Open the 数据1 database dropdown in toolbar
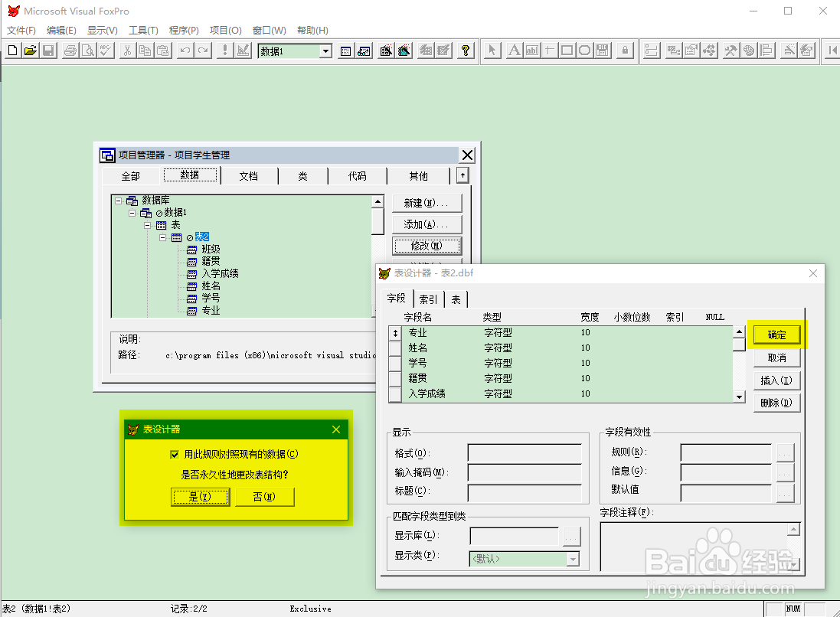This screenshot has width=840, height=617. pos(325,51)
